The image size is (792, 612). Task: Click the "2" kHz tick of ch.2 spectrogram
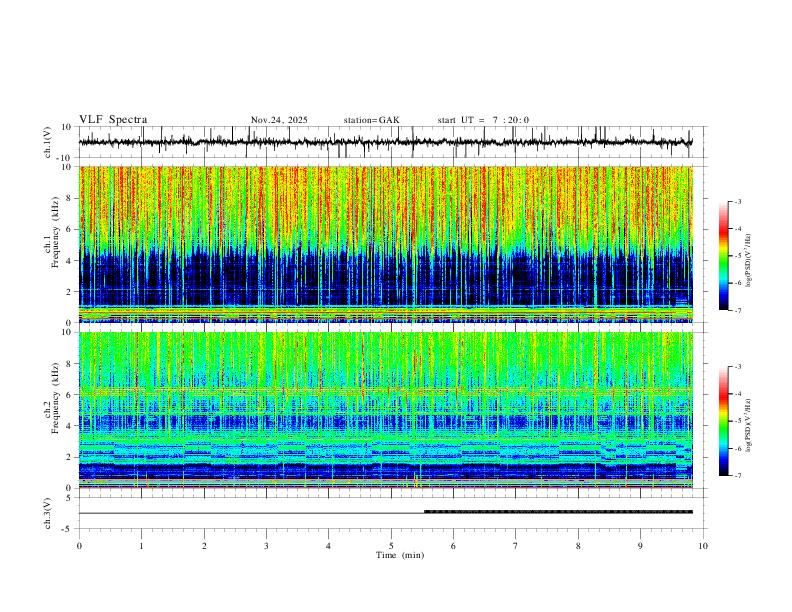coord(70,457)
